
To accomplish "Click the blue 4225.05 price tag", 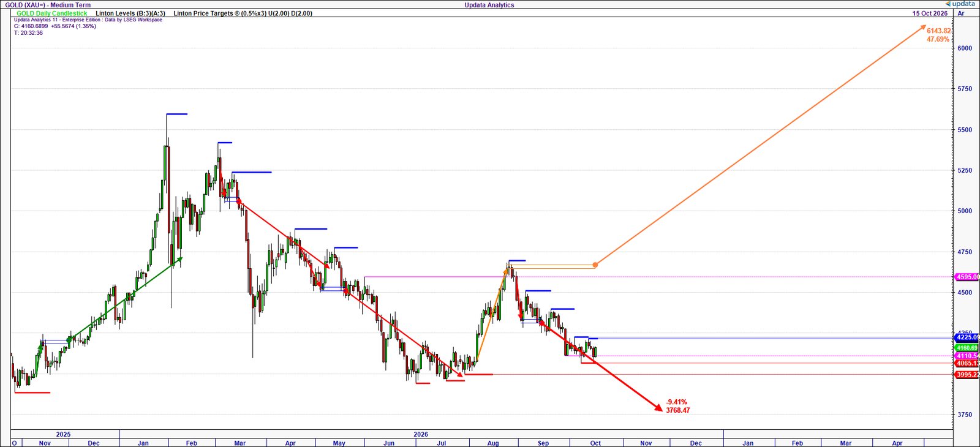I will (x=967, y=337).
